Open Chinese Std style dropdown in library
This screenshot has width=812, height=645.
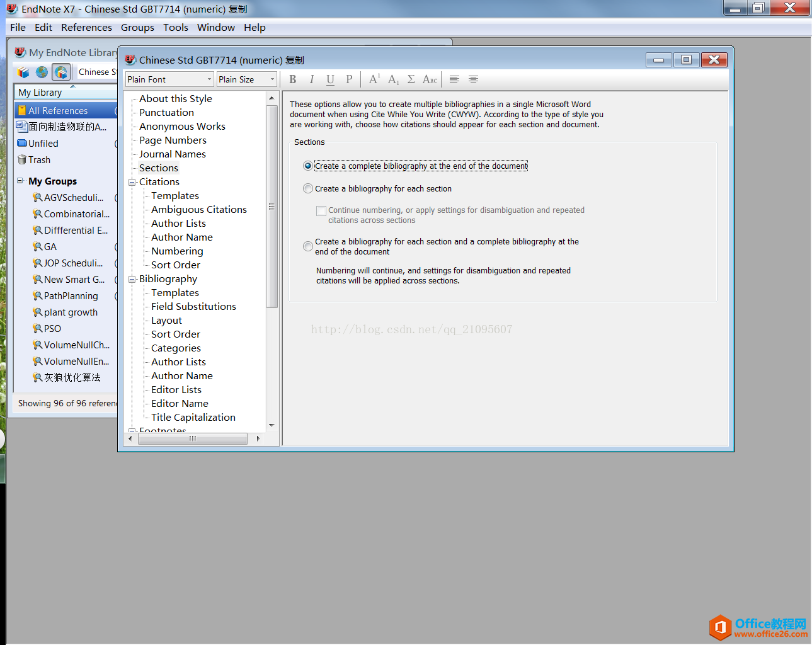pyautogui.click(x=98, y=72)
